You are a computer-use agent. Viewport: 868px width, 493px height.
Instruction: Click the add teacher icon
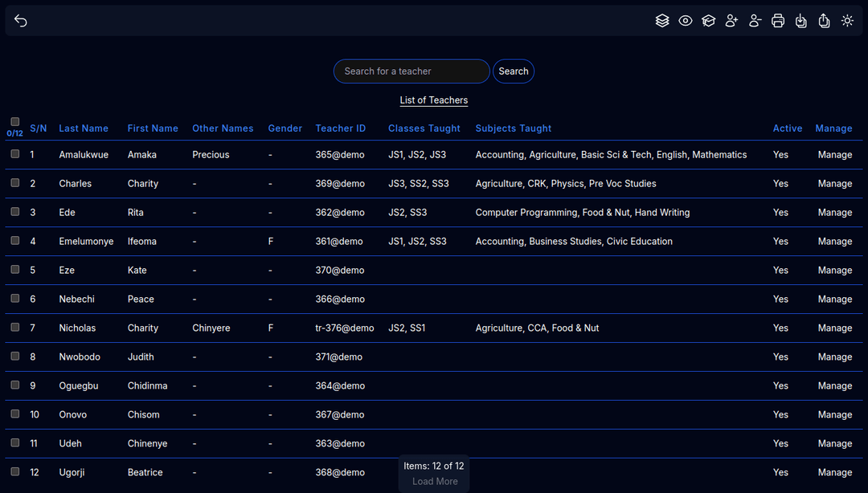pyautogui.click(x=731, y=21)
